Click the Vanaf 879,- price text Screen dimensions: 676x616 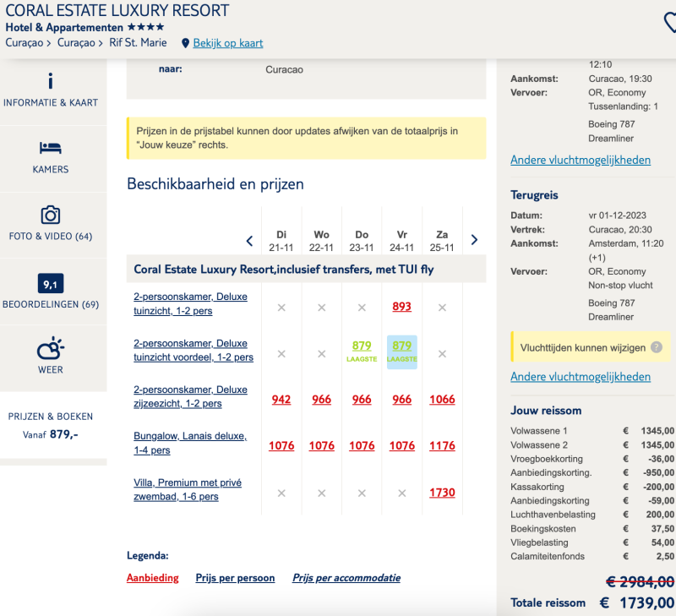51,434
